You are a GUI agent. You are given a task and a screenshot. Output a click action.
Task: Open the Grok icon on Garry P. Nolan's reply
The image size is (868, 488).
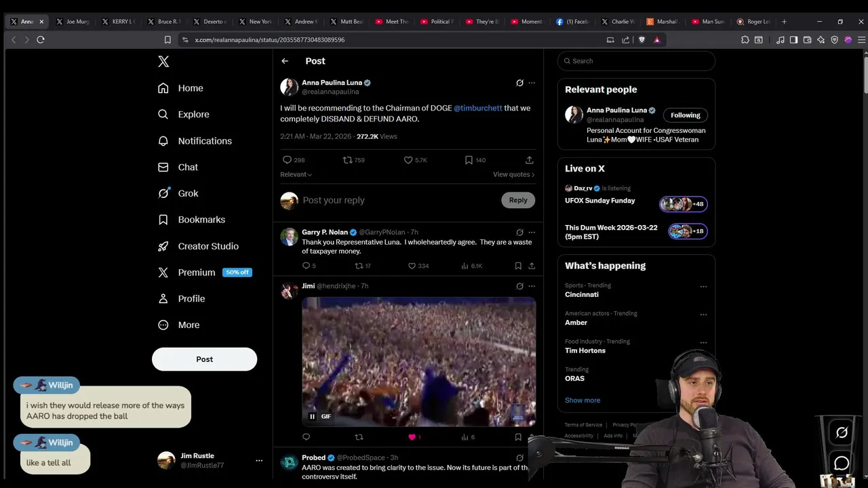[519, 232]
